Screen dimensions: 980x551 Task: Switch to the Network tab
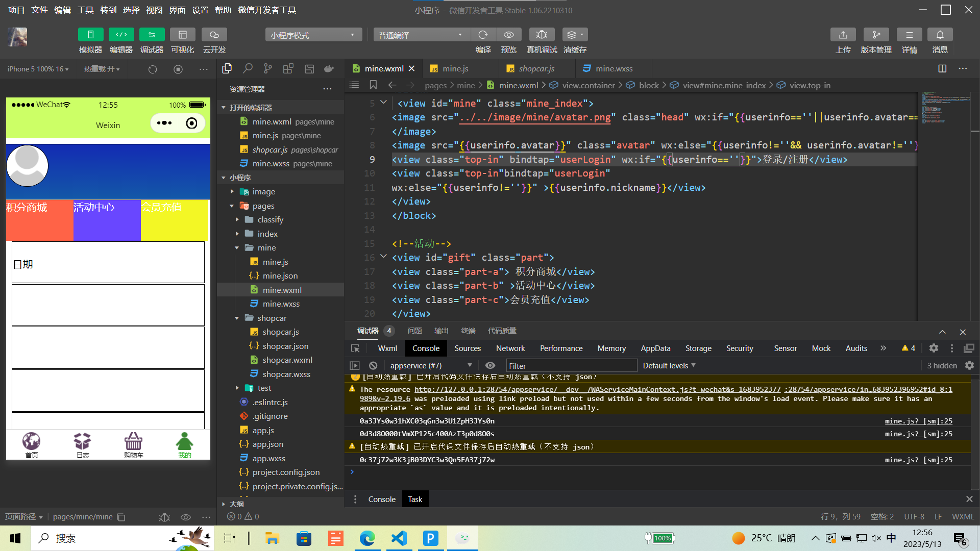pyautogui.click(x=510, y=348)
